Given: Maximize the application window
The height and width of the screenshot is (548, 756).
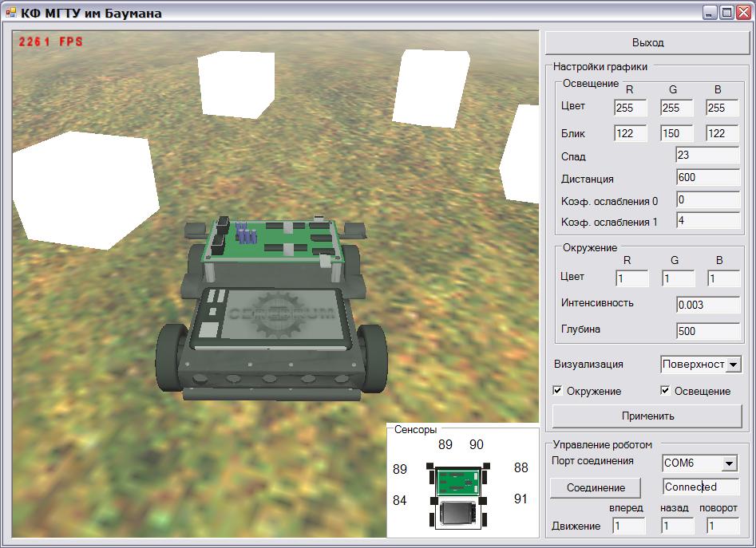Looking at the screenshot, I should pyautogui.click(x=726, y=13).
